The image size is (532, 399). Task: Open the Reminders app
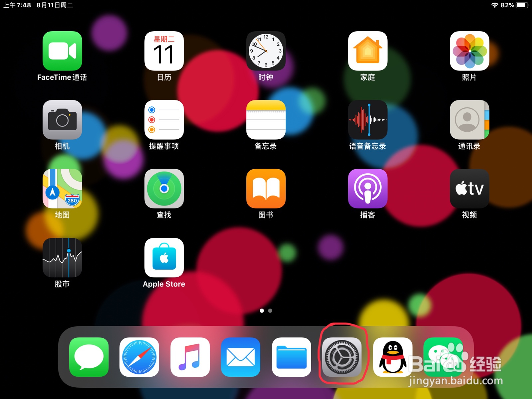pyautogui.click(x=164, y=120)
